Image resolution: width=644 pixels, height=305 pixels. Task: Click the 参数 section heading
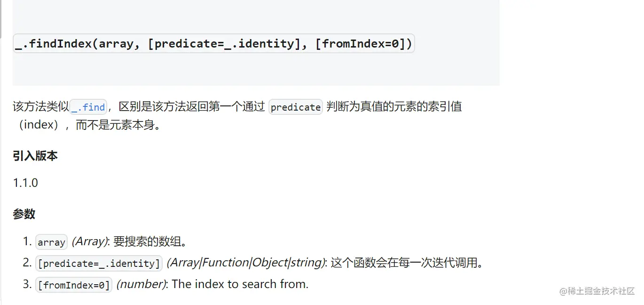tap(24, 214)
